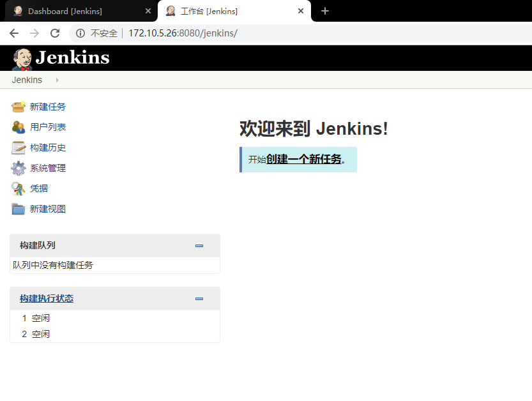Click the Jenkins breadcrumb link
This screenshot has height=401, width=532.
(27, 80)
